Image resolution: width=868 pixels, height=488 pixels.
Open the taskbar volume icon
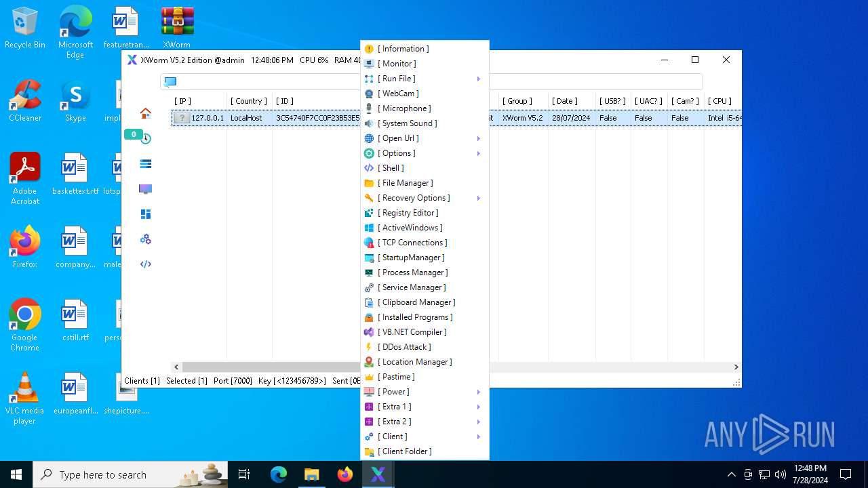coord(781,474)
